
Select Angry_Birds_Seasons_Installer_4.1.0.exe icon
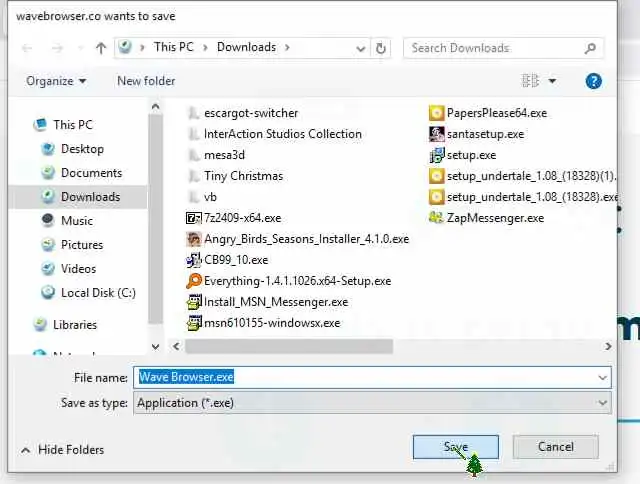pos(193,239)
